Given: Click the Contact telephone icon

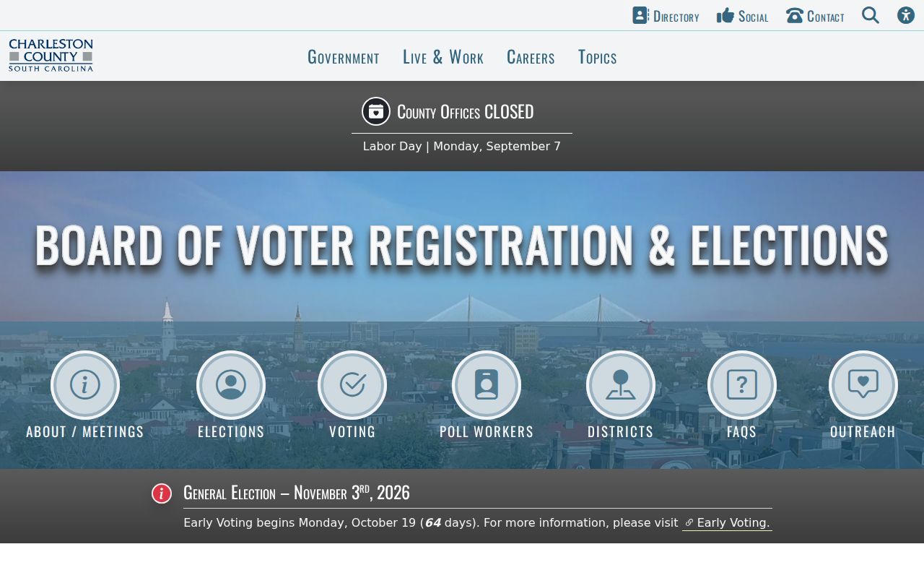Looking at the screenshot, I should 795,15.
